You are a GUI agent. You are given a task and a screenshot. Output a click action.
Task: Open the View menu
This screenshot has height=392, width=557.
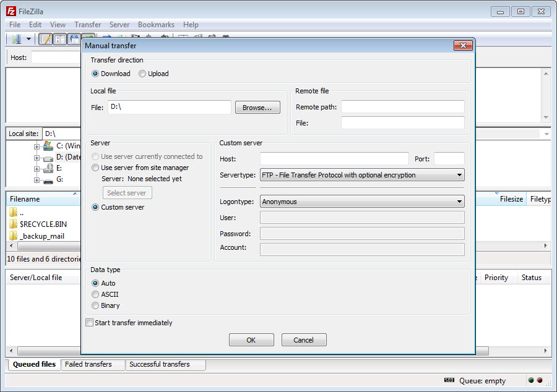(x=58, y=25)
